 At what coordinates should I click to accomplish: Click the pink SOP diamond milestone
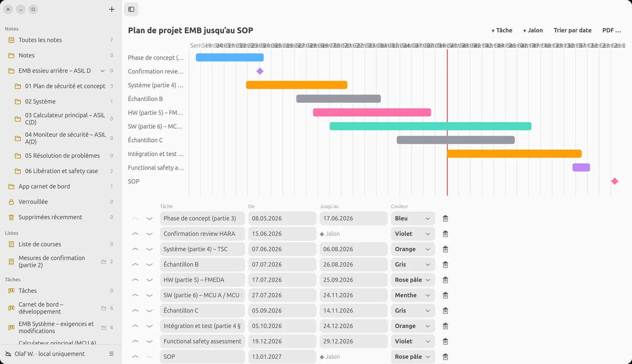point(614,181)
